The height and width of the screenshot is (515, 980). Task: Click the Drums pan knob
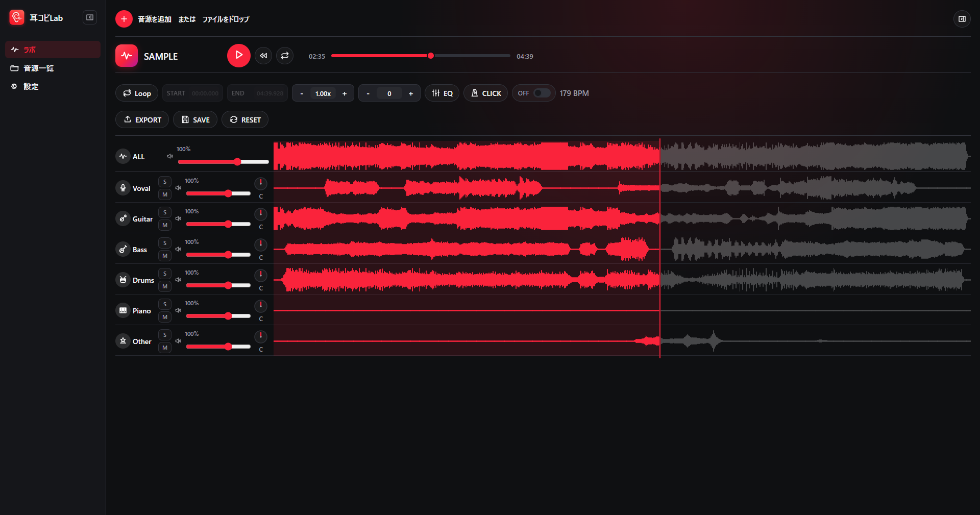(261, 275)
